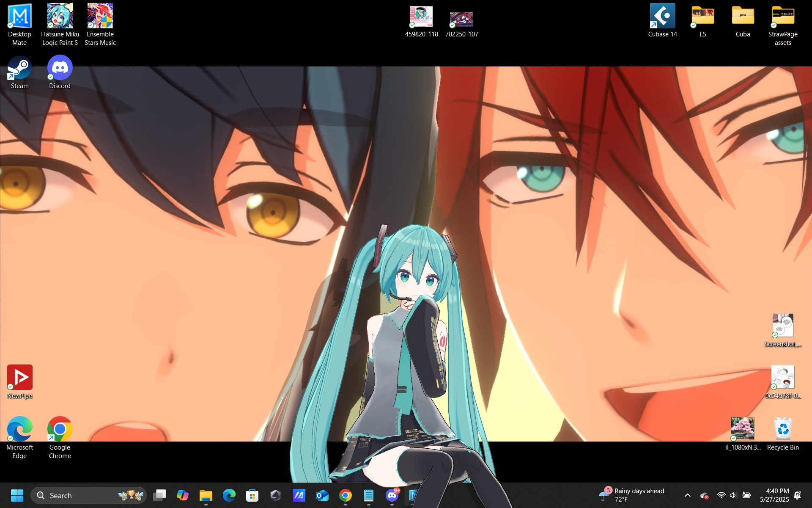Image resolution: width=812 pixels, height=508 pixels.
Task: Select the 459820_118 image file
Action: pyautogui.click(x=421, y=22)
